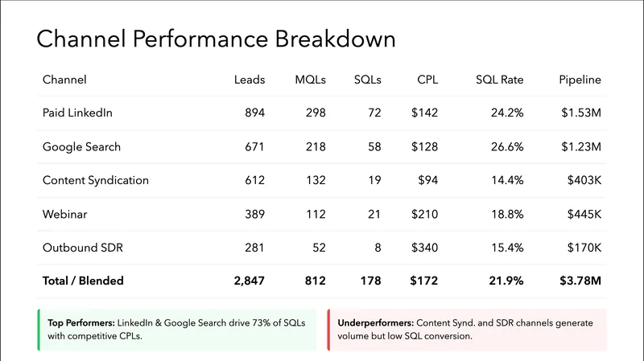Click the $1.53M pipeline value
The width and height of the screenshot is (644, 361).
click(x=581, y=113)
